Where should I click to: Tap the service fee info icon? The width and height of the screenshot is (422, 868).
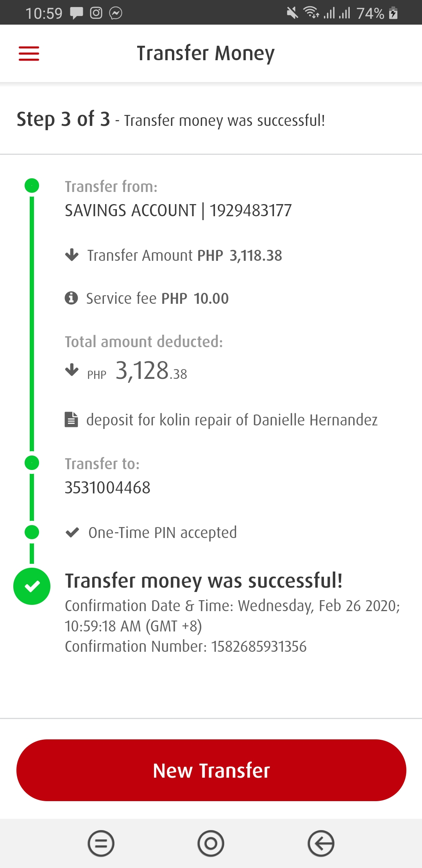coord(71,298)
